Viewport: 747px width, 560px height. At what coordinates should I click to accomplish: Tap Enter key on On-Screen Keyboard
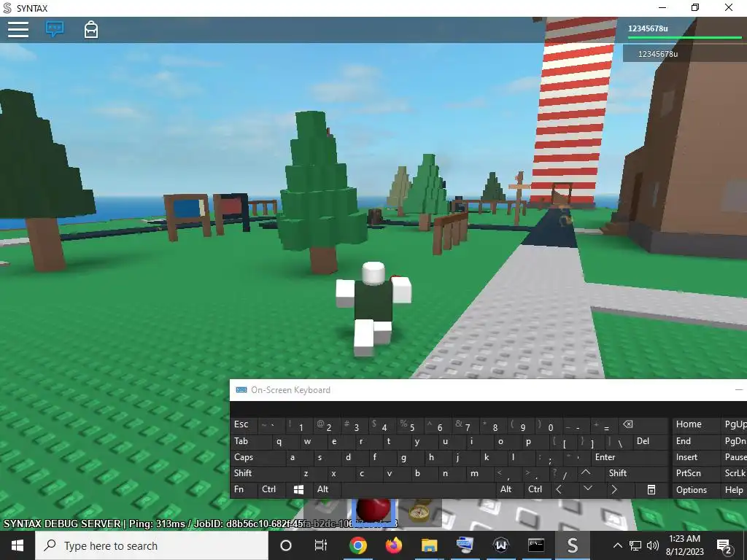pos(630,458)
